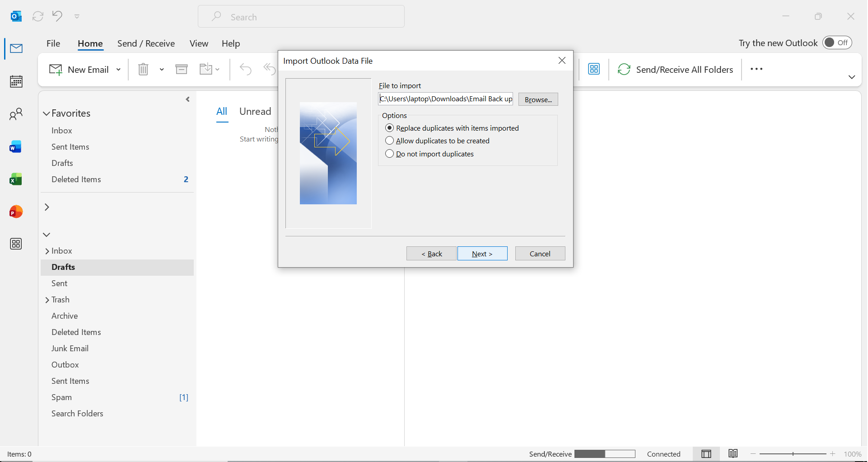
Task: Open the Calendar module icon
Action: click(x=16, y=81)
